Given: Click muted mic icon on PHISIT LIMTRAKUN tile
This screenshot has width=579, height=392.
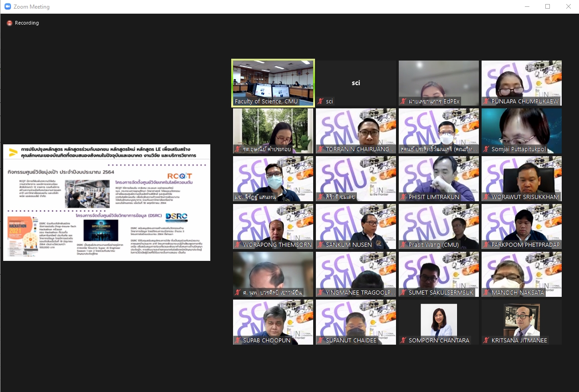Looking at the screenshot, I should [x=403, y=197].
